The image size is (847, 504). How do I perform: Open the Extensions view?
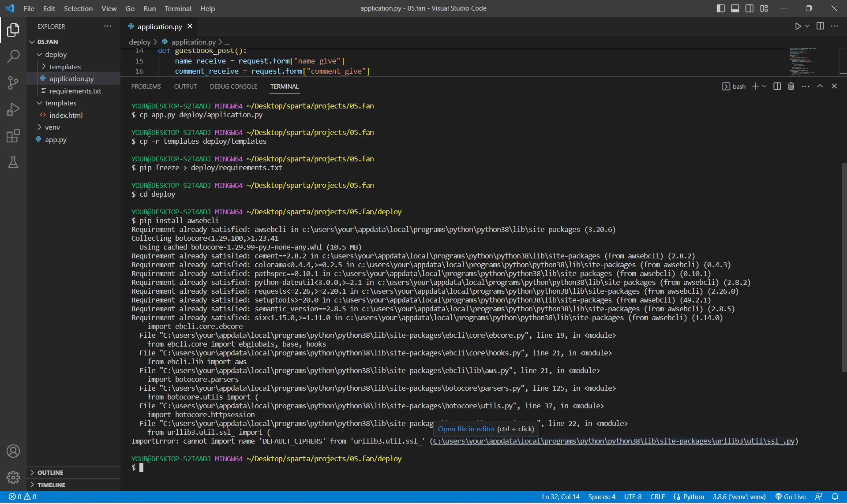(x=13, y=136)
